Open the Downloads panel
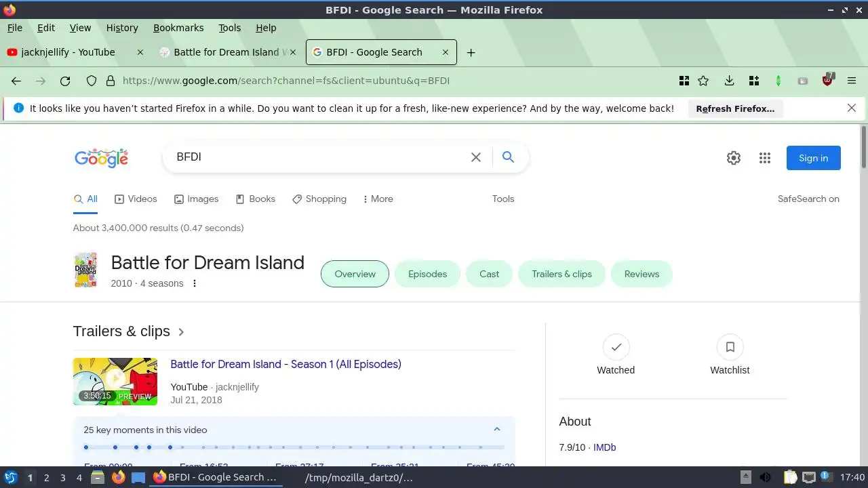This screenshot has height=488, width=868. (x=729, y=81)
